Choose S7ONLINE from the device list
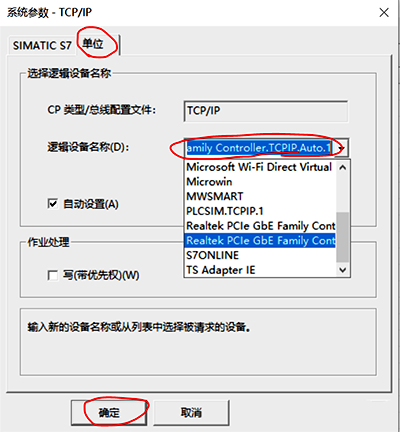 [x=260, y=255]
